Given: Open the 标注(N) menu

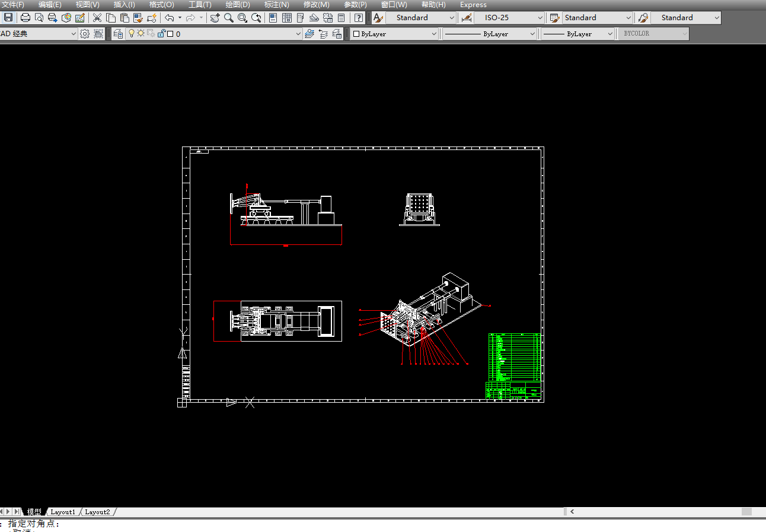Looking at the screenshot, I should (x=277, y=5).
